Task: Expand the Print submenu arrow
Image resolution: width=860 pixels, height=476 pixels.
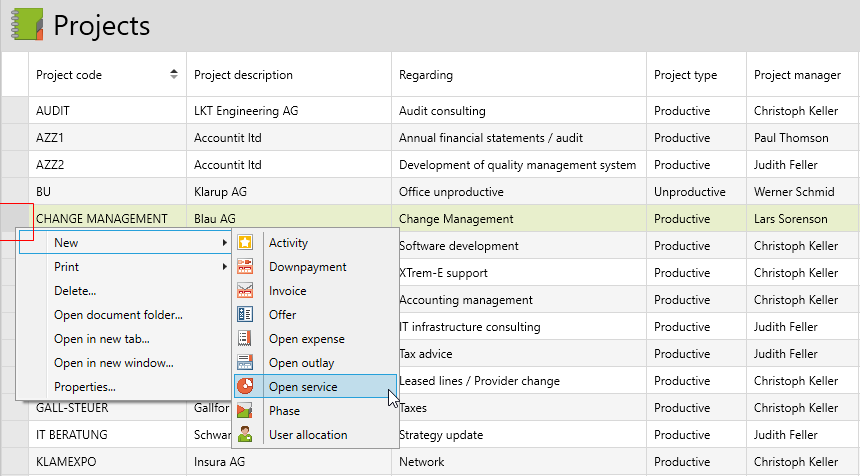Action: [224, 267]
